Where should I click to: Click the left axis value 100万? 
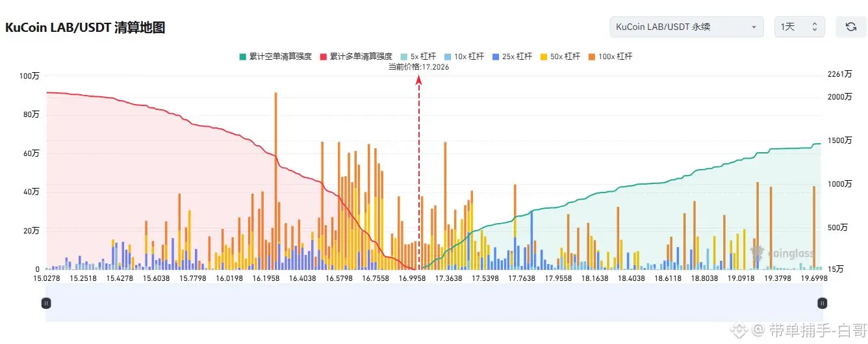coord(29,77)
